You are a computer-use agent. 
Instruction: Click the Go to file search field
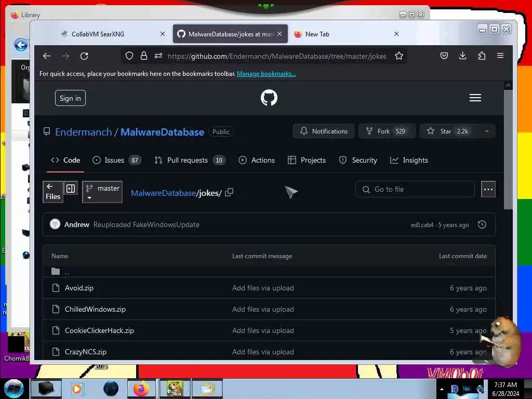(x=415, y=189)
